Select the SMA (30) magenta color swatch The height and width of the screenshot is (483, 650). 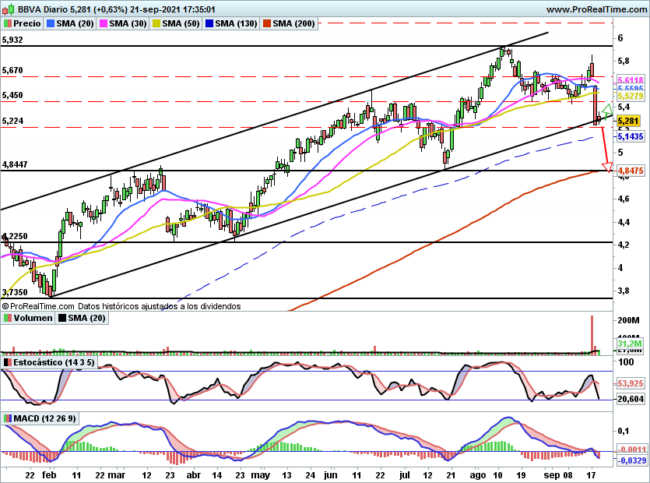pos(104,24)
